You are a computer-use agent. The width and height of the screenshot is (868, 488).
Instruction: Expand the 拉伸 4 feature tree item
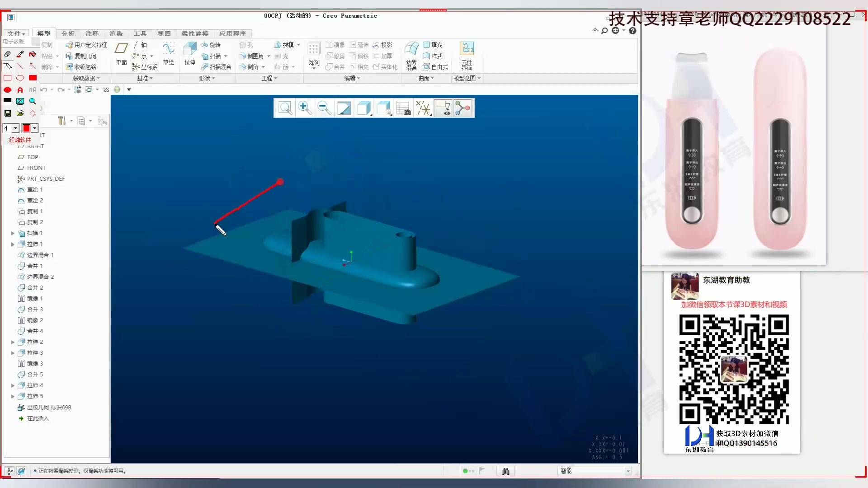pyautogui.click(x=13, y=385)
